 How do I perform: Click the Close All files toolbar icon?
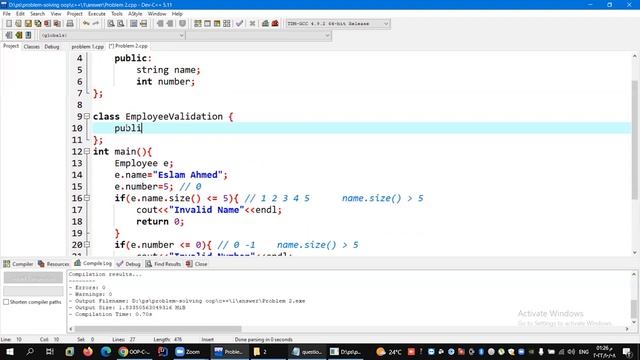coord(58,24)
